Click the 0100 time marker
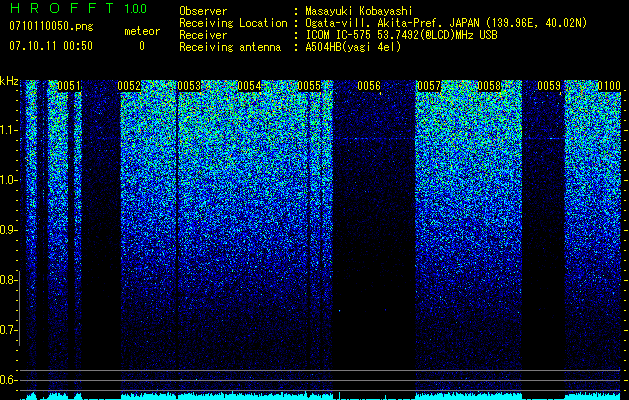 click(609, 86)
